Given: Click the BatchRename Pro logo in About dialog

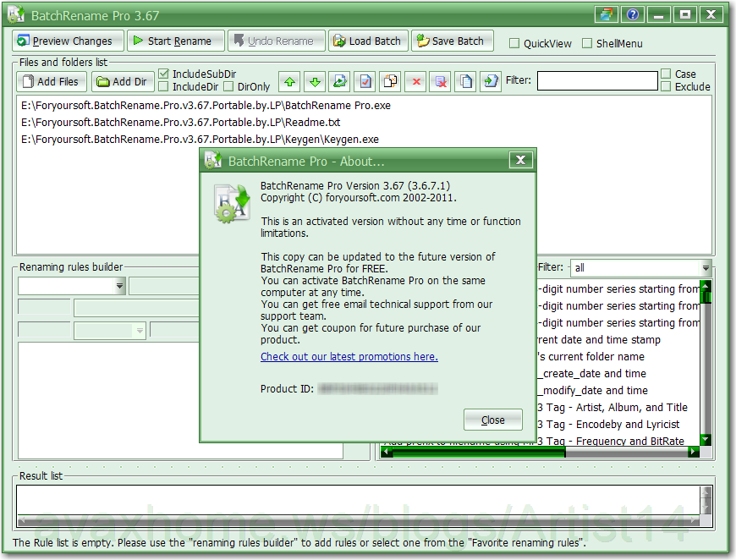Looking at the screenshot, I should 233,204.
